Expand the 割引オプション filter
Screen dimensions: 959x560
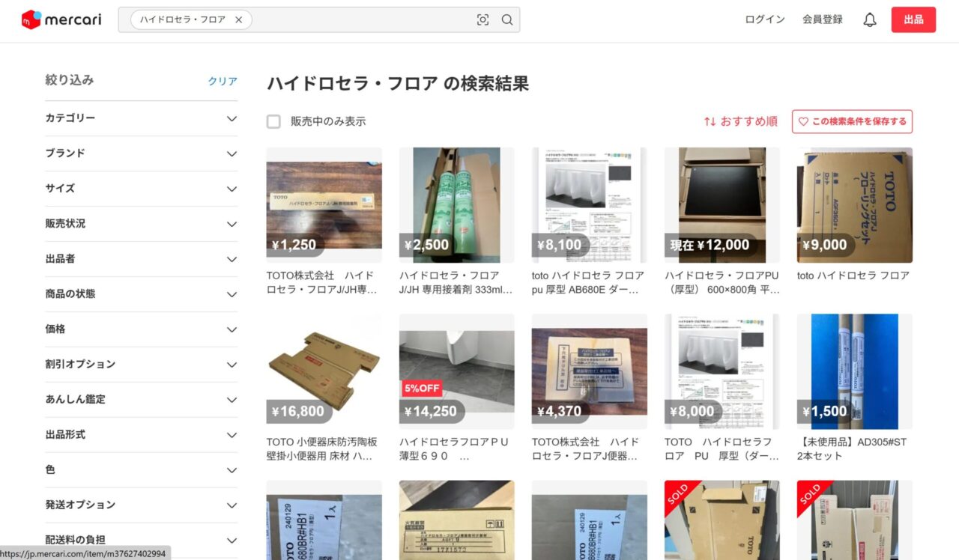point(141,365)
